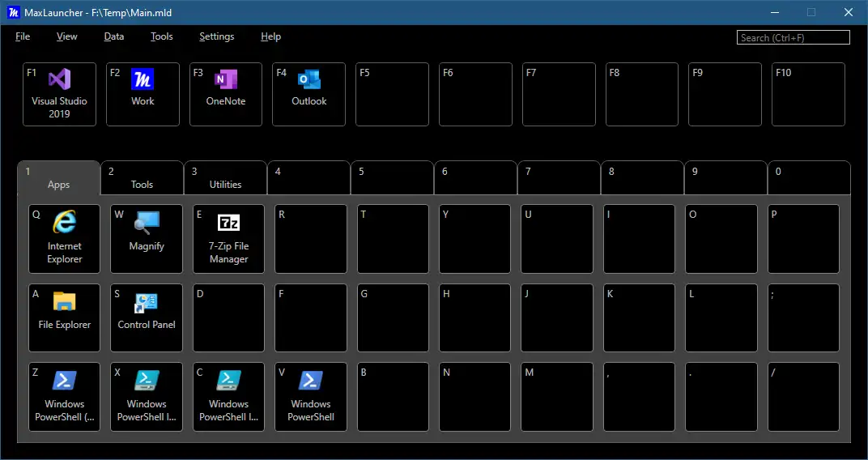Image resolution: width=868 pixels, height=460 pixels.
Task: Close the MaxLauncher window
Action: [848, 12]
